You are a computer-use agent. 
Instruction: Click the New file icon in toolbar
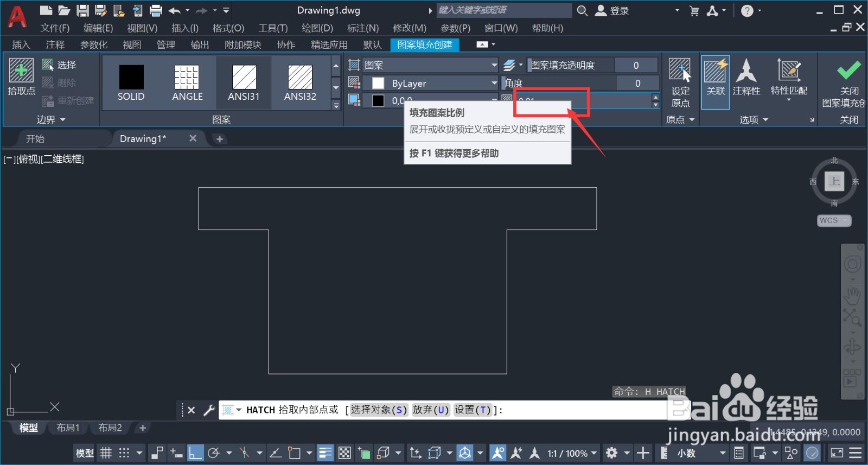[x=46, y=10]
